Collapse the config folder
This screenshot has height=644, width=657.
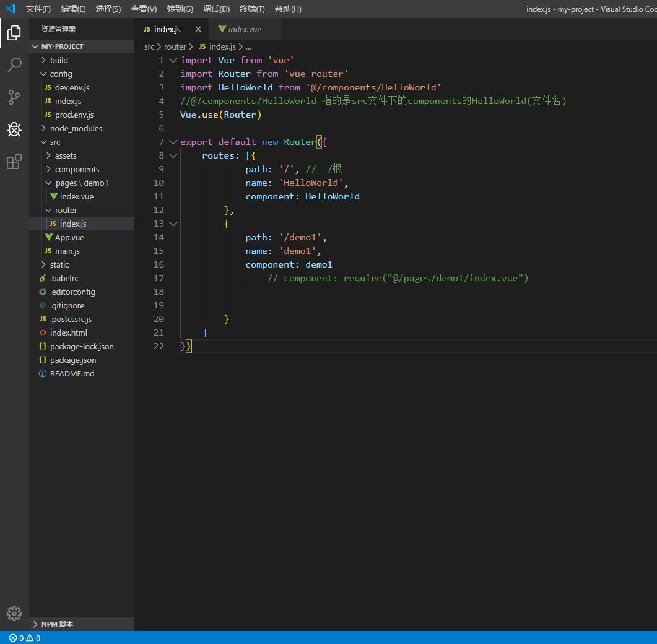point(61,74)
